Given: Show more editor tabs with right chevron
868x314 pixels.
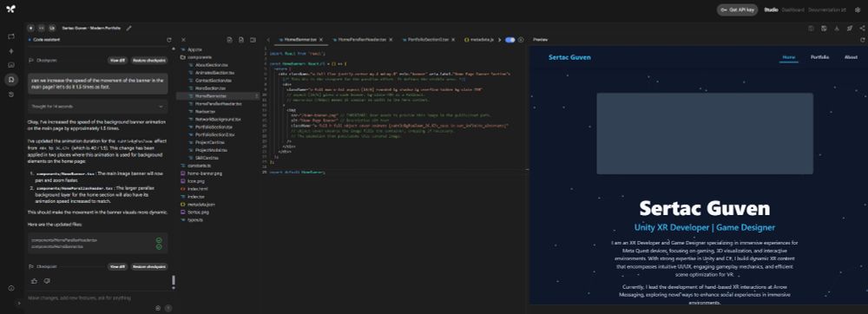Looking at the screenshot, I should coord(499,40).
